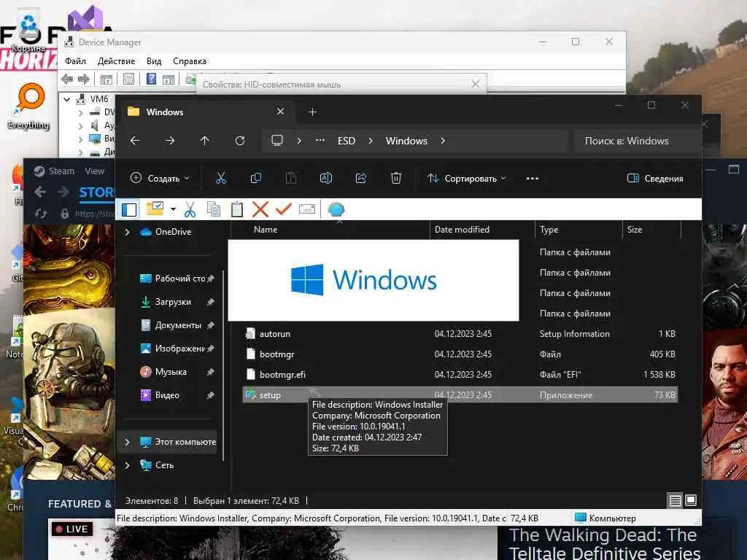Image resolution: width=747 pixels, height=560 pixels.
Task: Go back in Explorer with the left arrow
Action: tap(135, 141)
